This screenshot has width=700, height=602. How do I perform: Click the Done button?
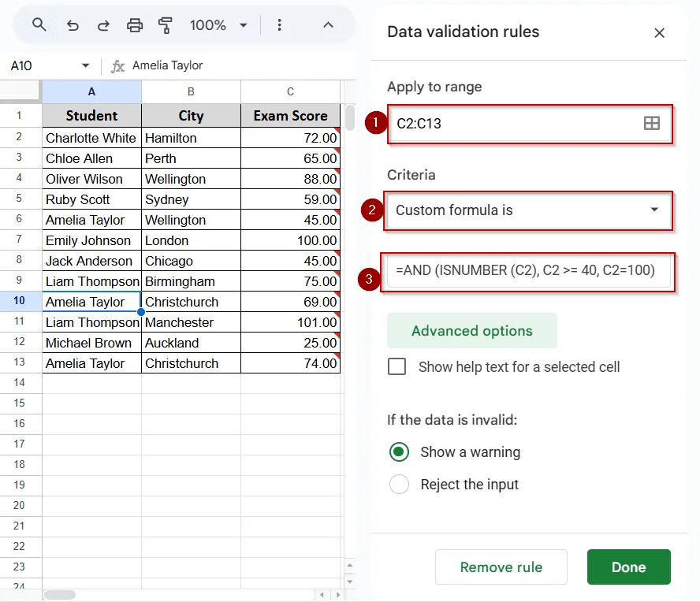(x=628, y=567)
